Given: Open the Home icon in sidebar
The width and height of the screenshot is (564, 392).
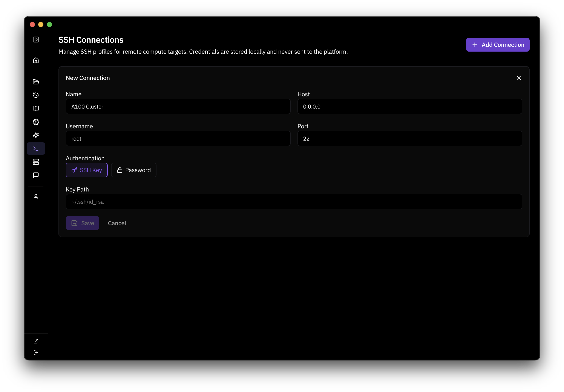Looking at the screenshot, I should (36, 60).
